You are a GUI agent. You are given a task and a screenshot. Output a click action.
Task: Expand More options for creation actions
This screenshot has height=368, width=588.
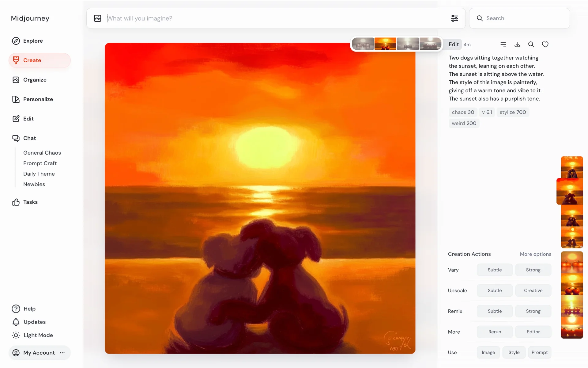tap(535, 254)
